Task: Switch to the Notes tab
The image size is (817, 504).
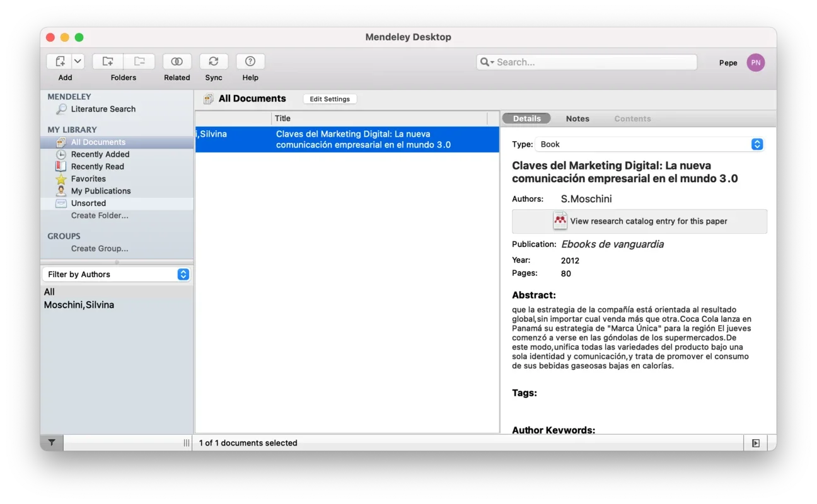Action: [577, 118]
